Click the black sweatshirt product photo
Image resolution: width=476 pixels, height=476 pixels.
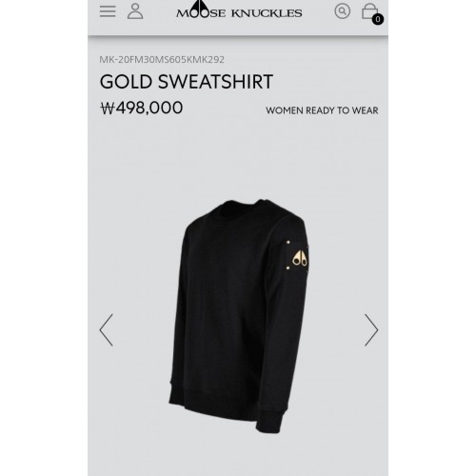coord(239,316)
